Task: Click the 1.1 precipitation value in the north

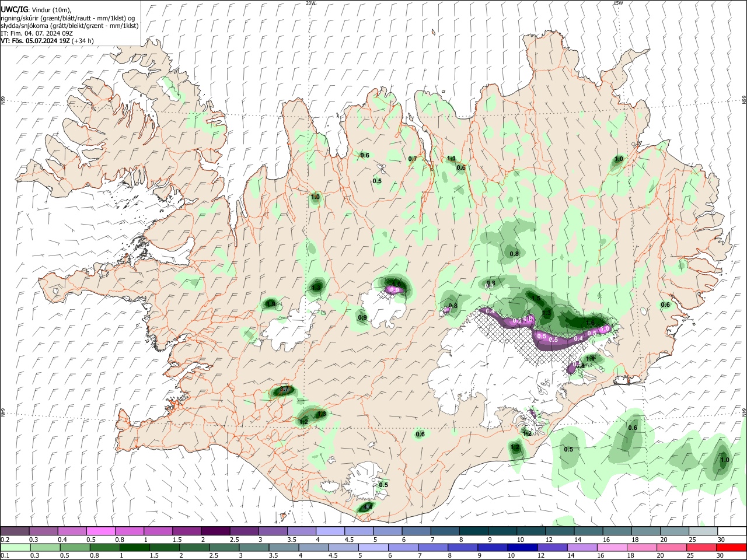Action: pyautogui.click(x=451, y=158)
